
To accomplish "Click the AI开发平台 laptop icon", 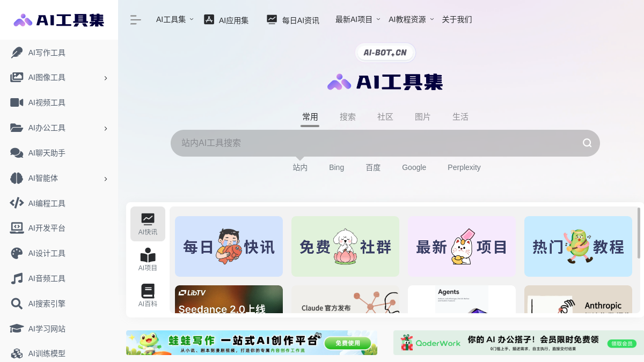I will point(17,228).
